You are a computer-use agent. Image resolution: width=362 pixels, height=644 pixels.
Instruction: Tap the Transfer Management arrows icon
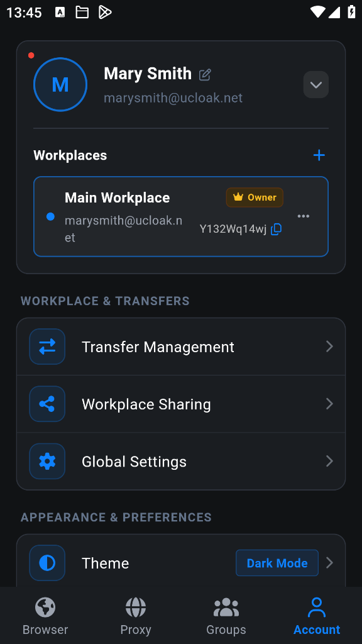(x=47, y=347)
